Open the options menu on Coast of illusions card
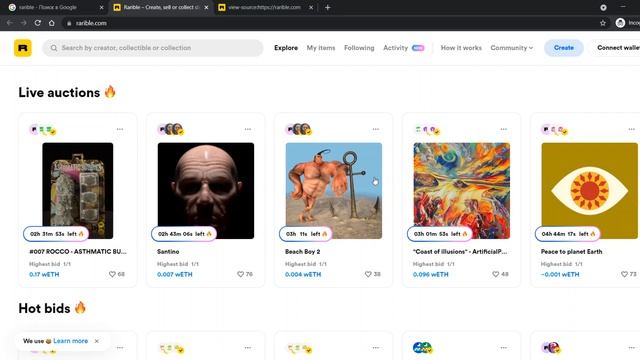Viewport: 640px width, 360px height. 503,129
